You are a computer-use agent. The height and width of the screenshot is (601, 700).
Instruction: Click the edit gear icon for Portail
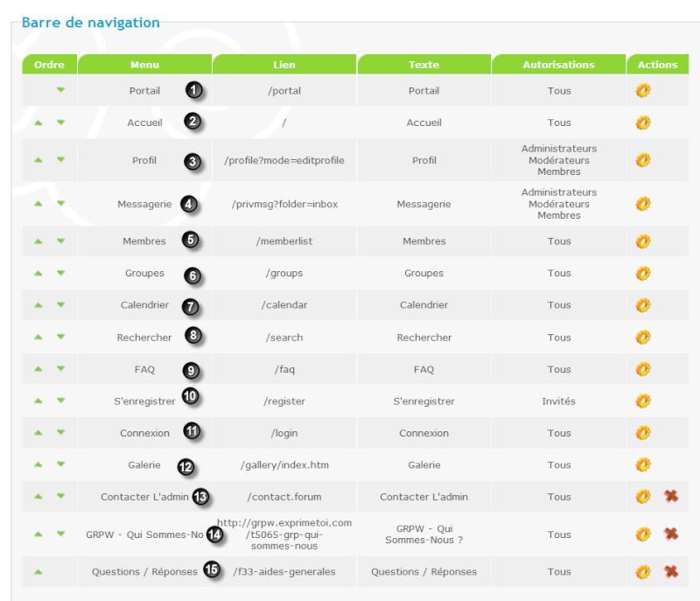pos(643,91)
